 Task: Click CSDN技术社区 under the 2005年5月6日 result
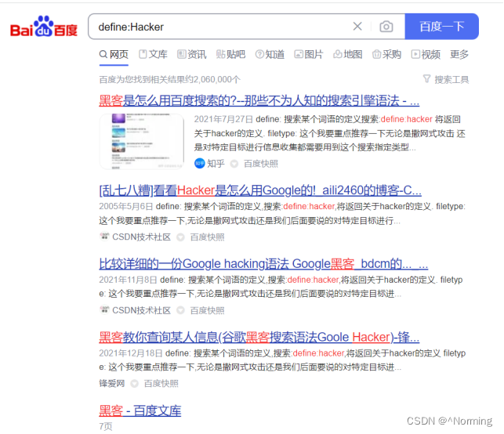tap(141, 237)
